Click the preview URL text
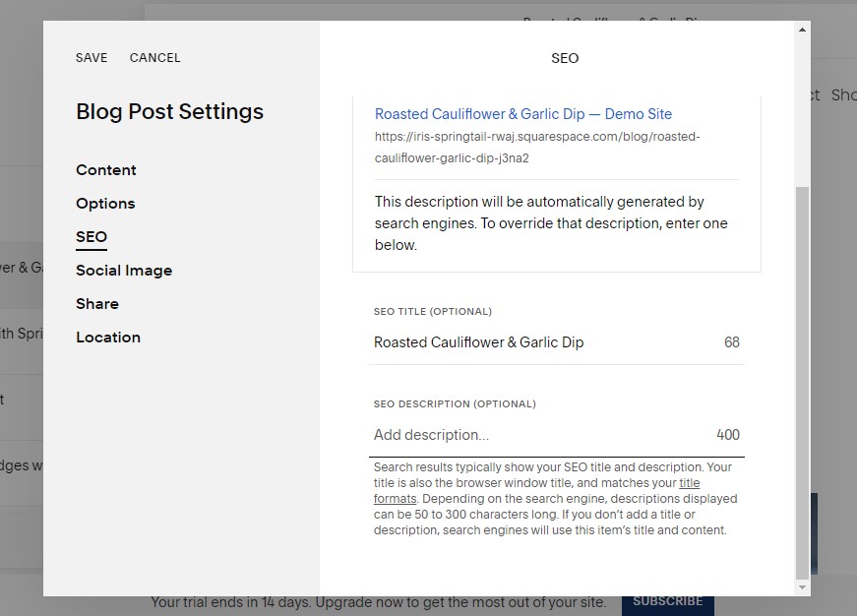 [x=536, y=148]
